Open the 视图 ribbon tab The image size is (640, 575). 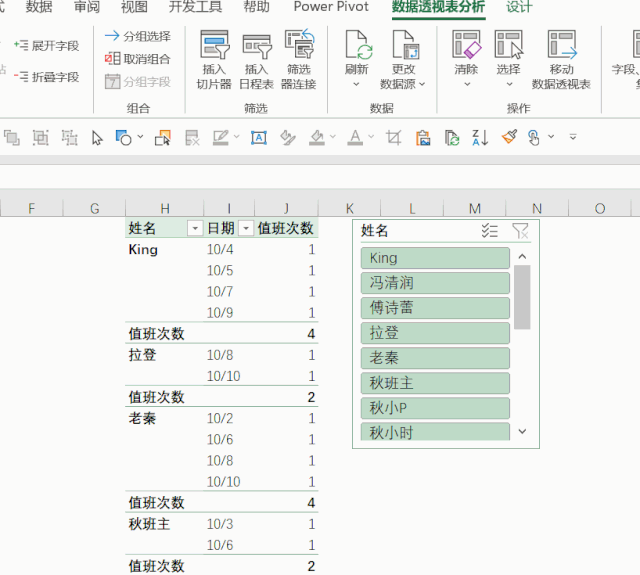134,7
